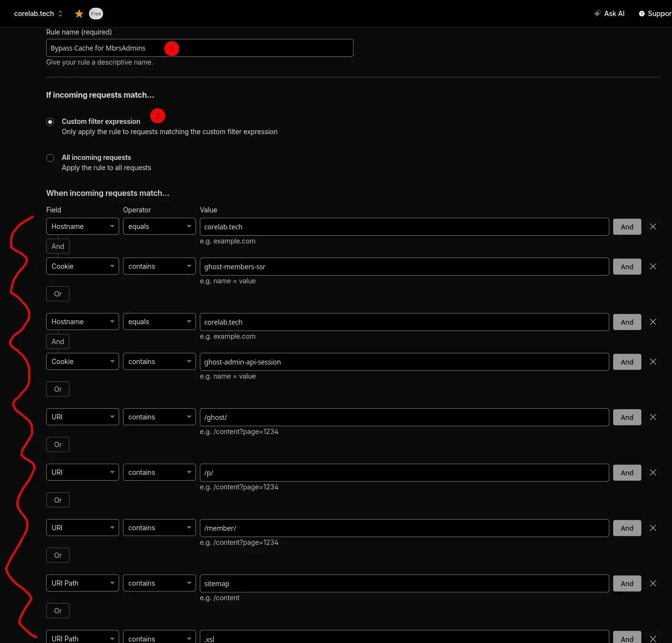Open contains operator for ghost-members-ssr row
This screenshot has height=643, width=672.
(x=159, y=266)
